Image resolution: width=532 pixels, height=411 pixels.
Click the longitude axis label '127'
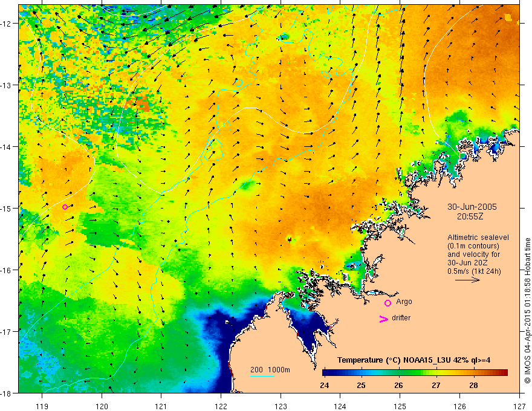pos(519,406)
